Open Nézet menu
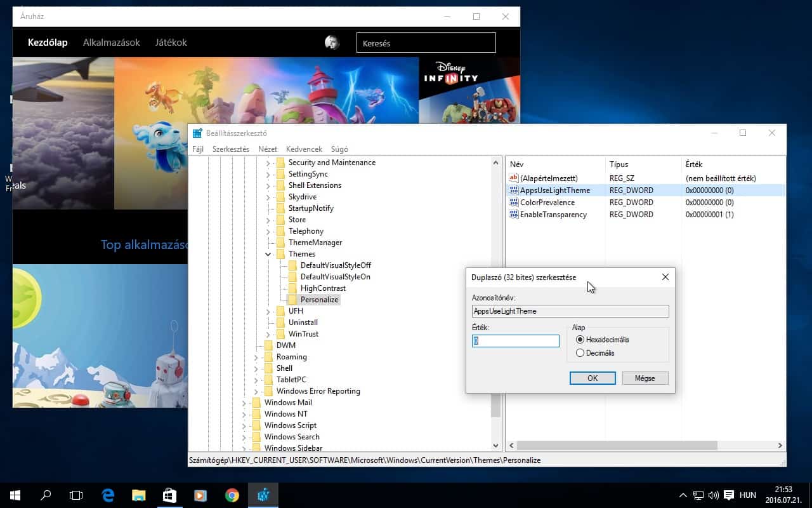The image size is (812, 508). 268,149
